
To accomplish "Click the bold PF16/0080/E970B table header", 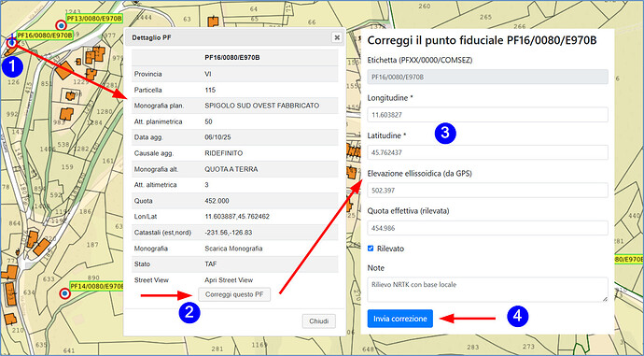I will [x=232, y=58].
